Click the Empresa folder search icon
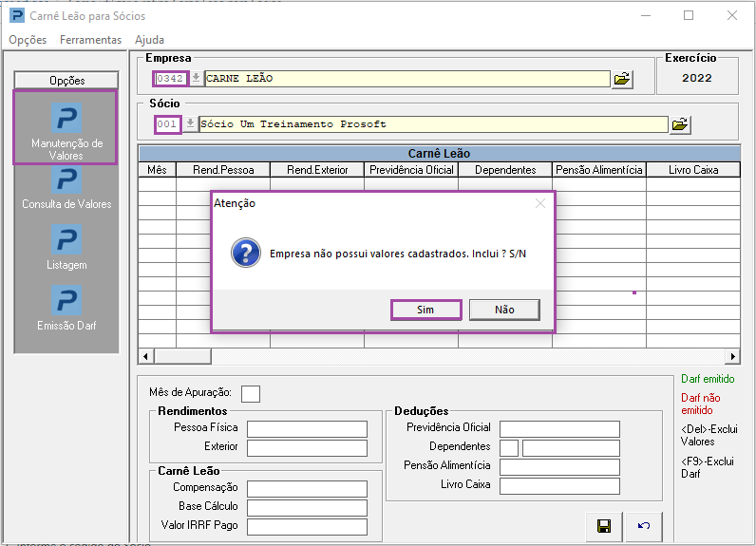Image resolution: width=756 pixels, height=546 pixels. pyautogui.click(x=622, y=79)
